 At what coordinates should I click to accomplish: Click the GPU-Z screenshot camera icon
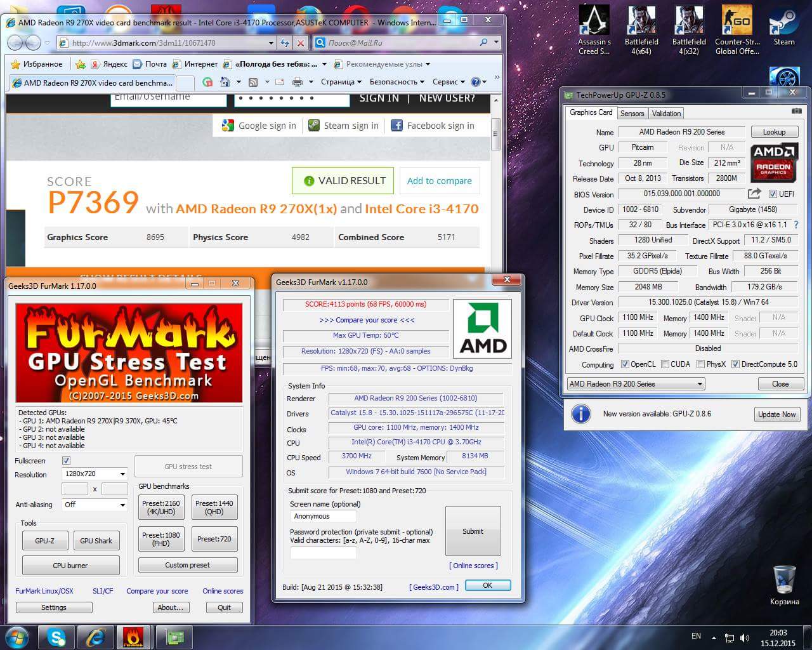coord(796,111)
